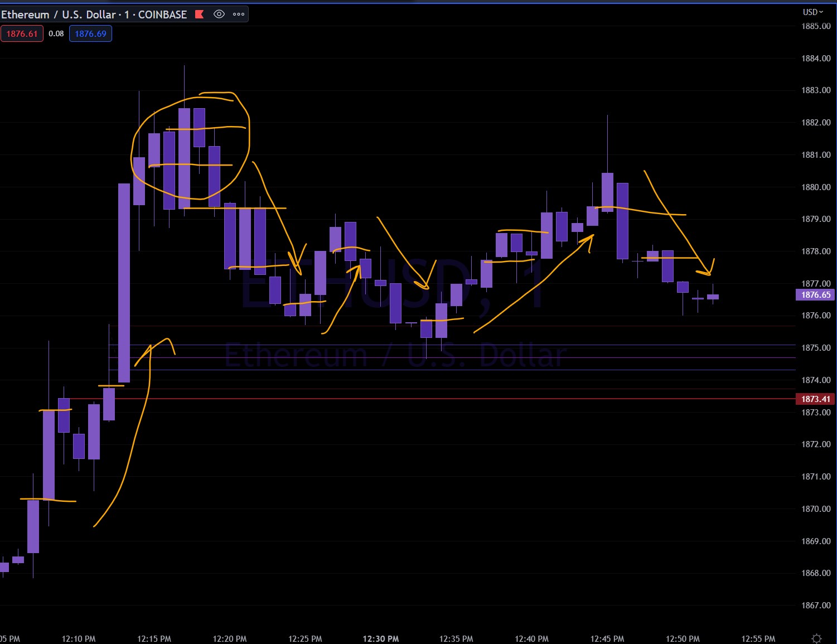Click the 1874.00 price axis label
837x644 pixels.
816,380
